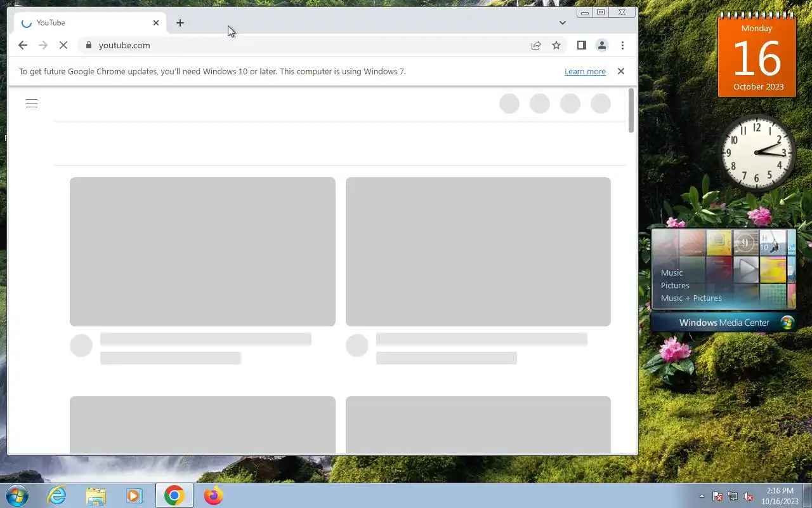Bookmark this tab with the star icon
Screen dimensions: 812x508
point(556,45)
